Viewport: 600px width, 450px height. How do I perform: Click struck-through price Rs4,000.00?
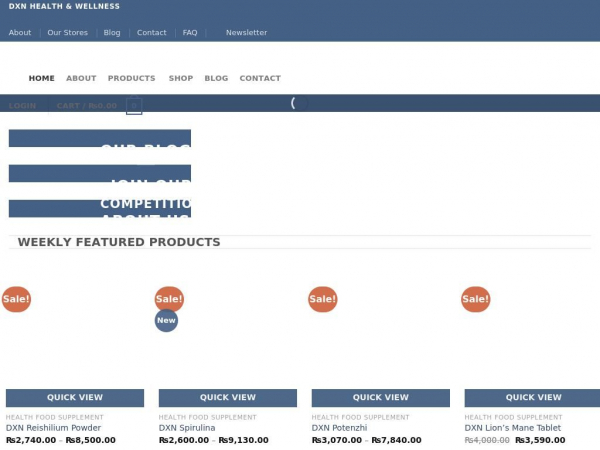pos(487,440)
